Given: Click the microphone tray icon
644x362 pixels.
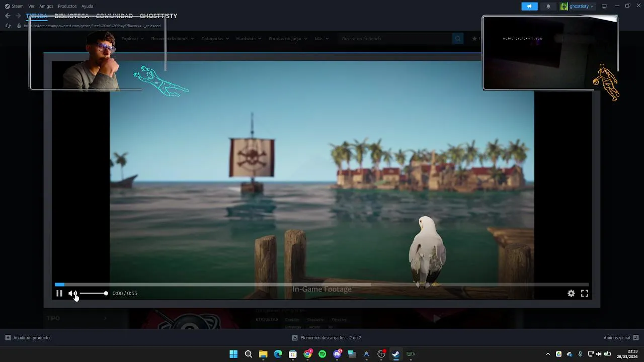Looking at the screenshot, I should pyautogui.click(x=580, y=354).
